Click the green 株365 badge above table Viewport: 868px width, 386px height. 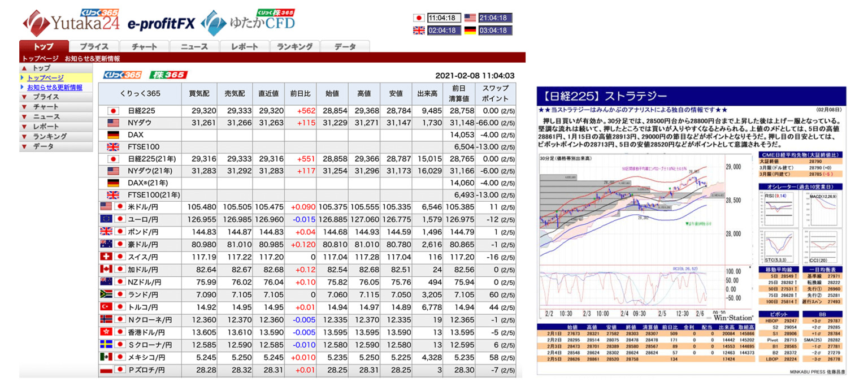coord(168,75)
